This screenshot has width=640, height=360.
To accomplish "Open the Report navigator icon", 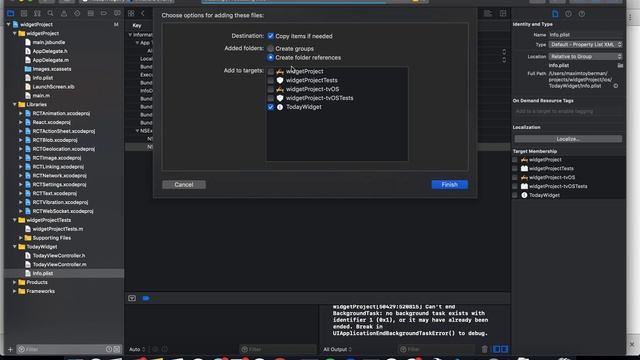I will [x=117, y=13].
